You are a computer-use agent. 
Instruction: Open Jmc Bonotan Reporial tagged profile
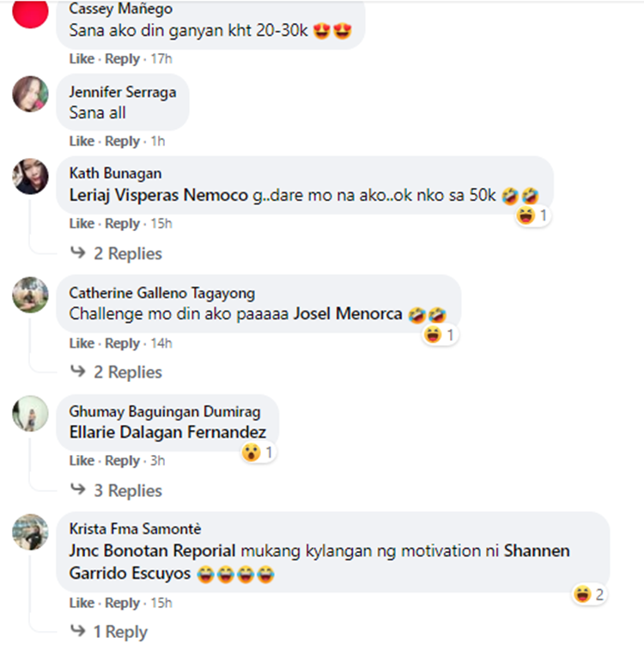click(152, 551)
